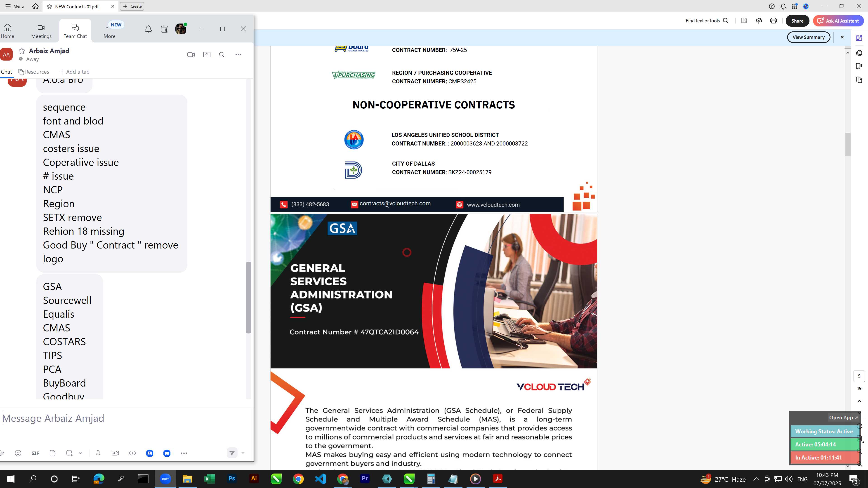This screenshot has height=488, width=868.
Task: Open more compose options ellipsis
Action: click(184, 453)
